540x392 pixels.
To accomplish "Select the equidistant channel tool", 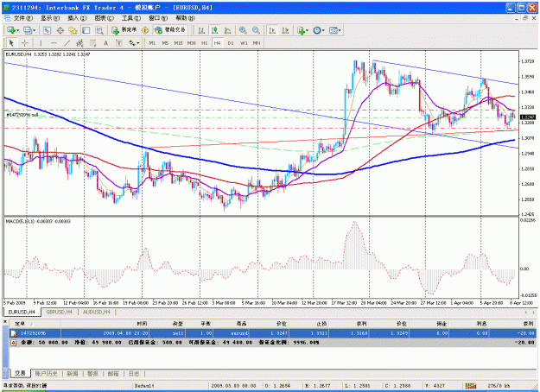I will 79,43.
